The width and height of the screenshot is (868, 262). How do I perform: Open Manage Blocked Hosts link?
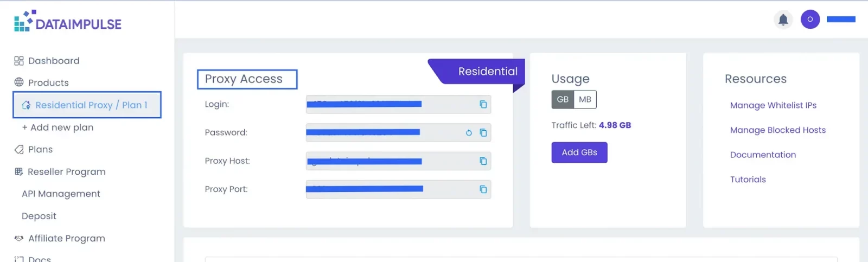point(777,130)
